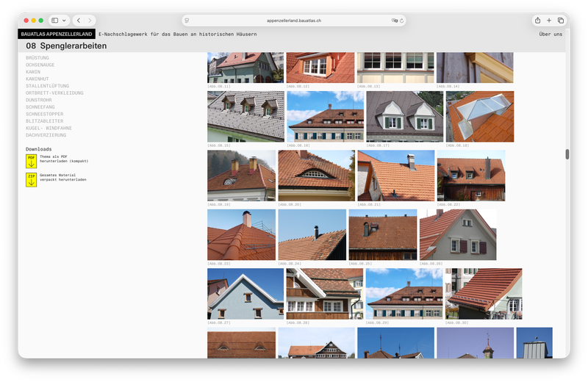Viewport: 588px width, 382px height.
Task: Click the Safari sidebar toggle icon
Action: (54, 21)
